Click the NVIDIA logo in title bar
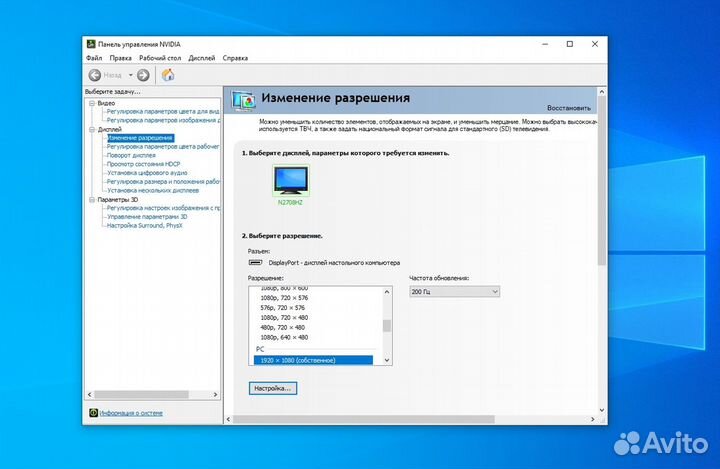 point(91,44)
